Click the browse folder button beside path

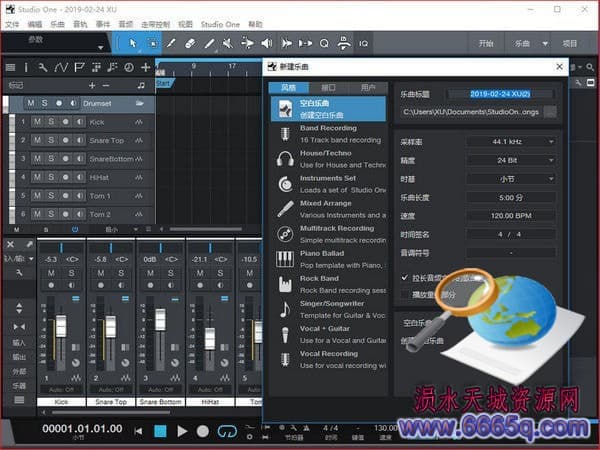pyautogui.click(x=550, y=112)
